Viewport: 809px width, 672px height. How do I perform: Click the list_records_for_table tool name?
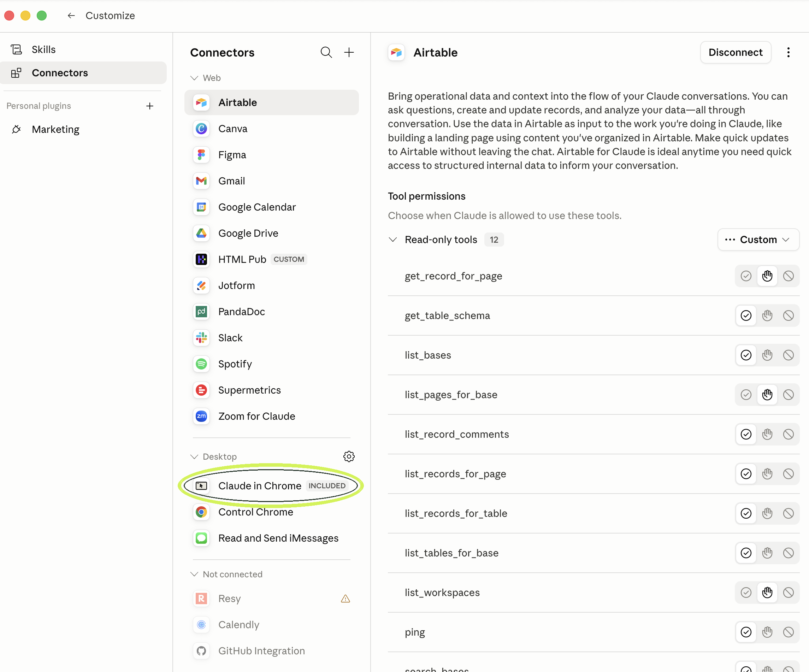point(456,513)
